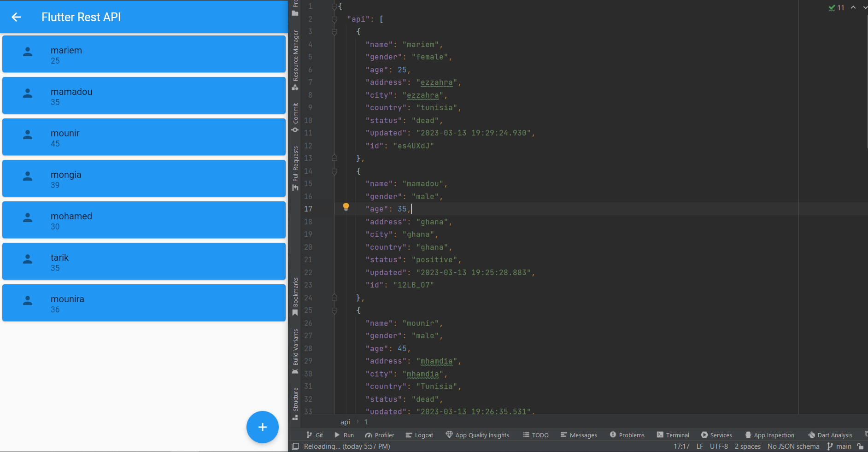Open the Commit side panel
Image resolution: width=868 pixels, height=452 pixels.
(x=295, y=117)
